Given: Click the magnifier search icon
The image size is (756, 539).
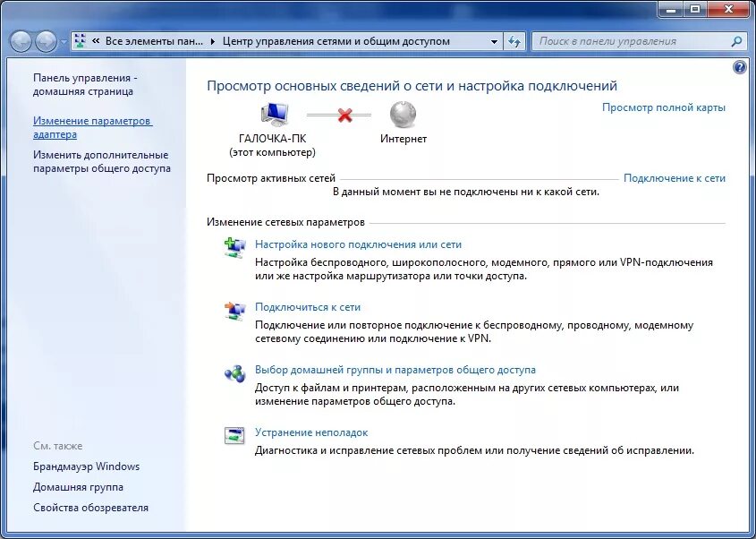Looking at the screenshot, I should point(736,41).
